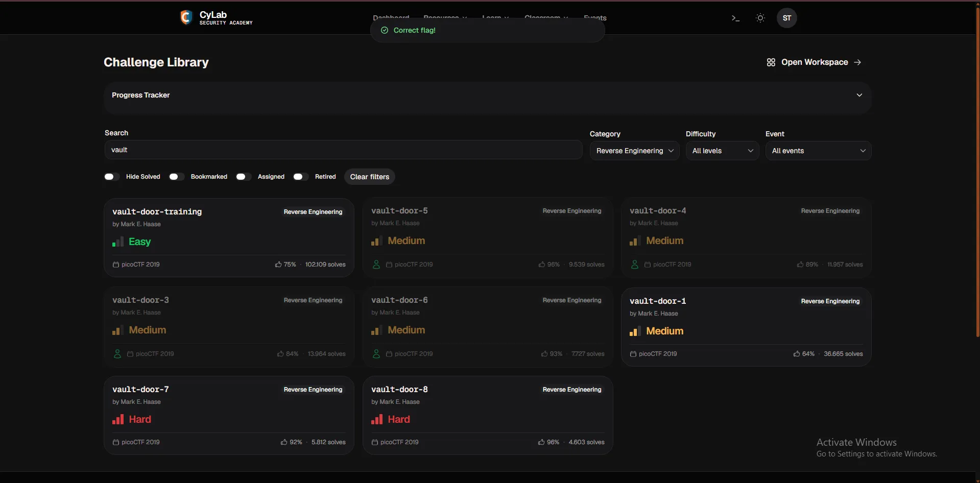Click the thumbs-up icon on vault-door-1
This screenshot has width=980, height=483.
pyautogui.click(x=797, y=354)
